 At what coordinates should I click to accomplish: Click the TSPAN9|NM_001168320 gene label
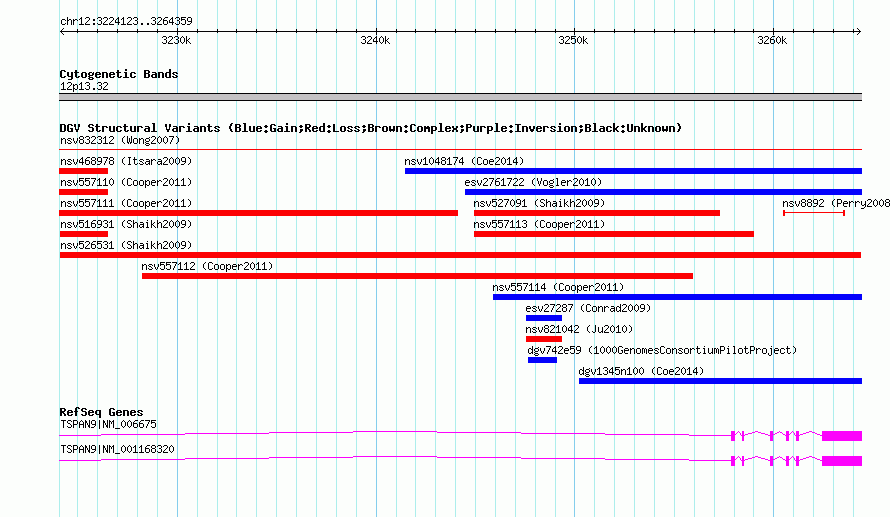(117, 449)
